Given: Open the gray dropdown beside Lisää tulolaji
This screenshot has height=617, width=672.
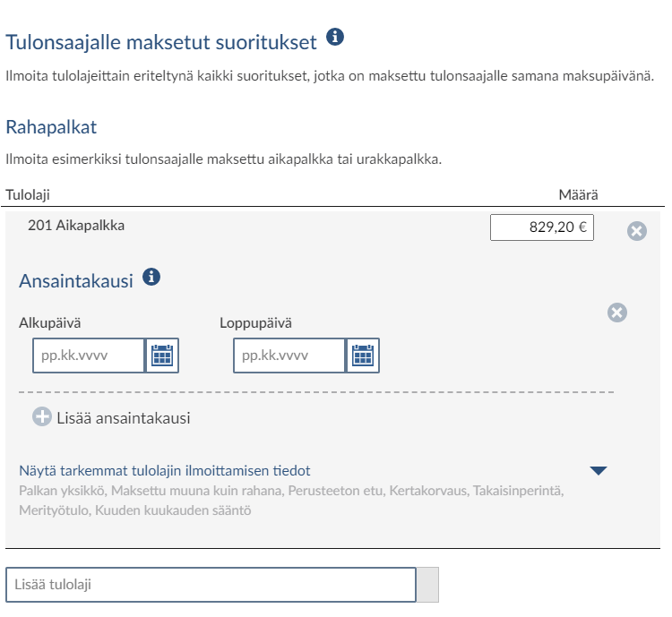Looking at the screenshot, I should [427, 585].
